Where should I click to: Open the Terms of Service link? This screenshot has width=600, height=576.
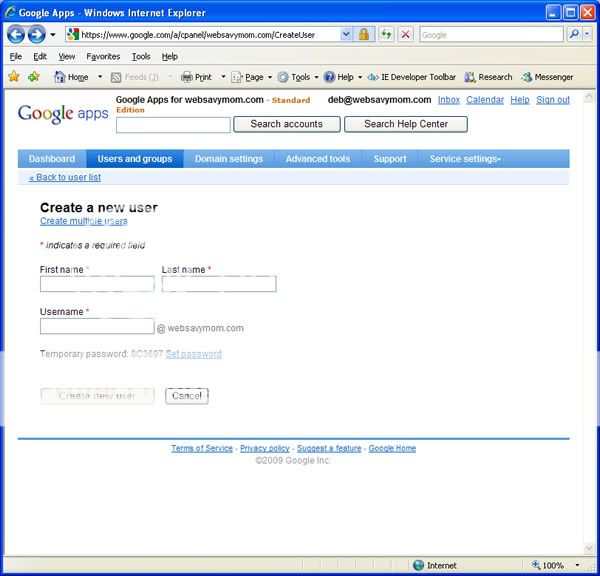[202, 449]
